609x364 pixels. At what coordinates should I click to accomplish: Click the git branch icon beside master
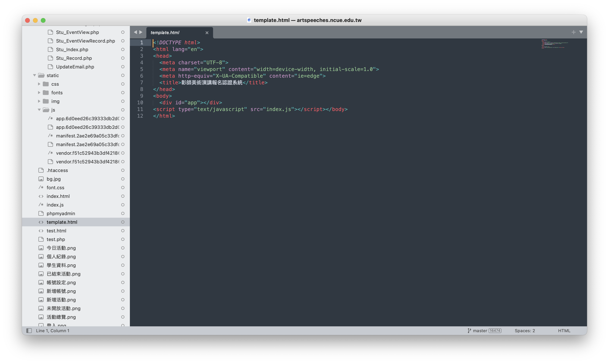click(x=469, y=330)
